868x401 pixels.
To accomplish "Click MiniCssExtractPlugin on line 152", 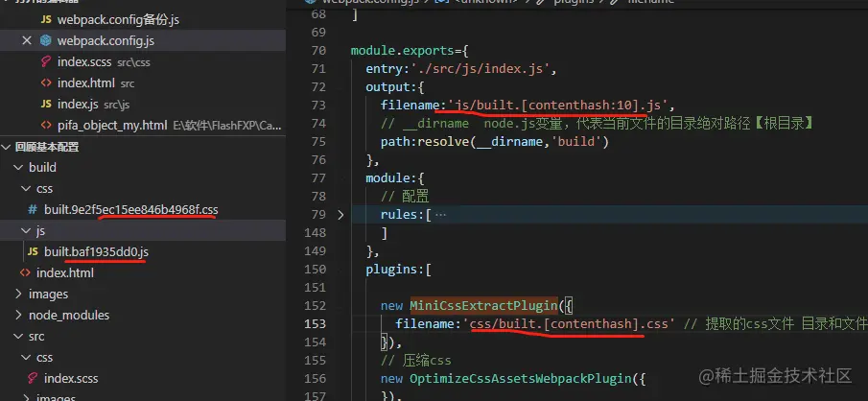I will pos(483,305).
